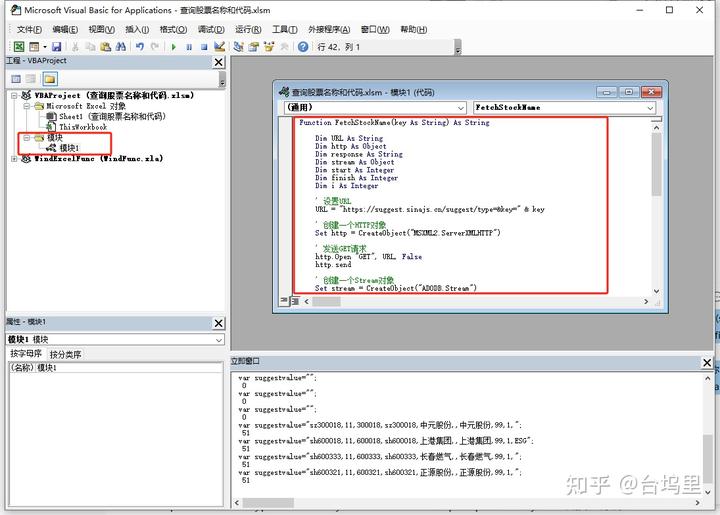Click the Copy icon in the toolbar
The height and width of the screenshot is (515, 720).
(90, 46)
